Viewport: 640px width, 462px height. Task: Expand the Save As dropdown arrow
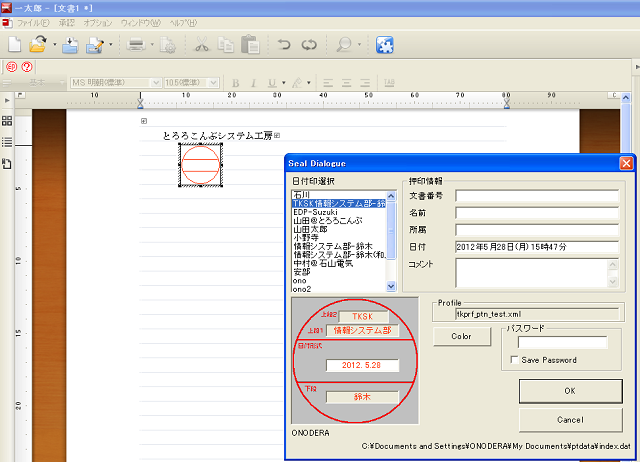(111, 44)
